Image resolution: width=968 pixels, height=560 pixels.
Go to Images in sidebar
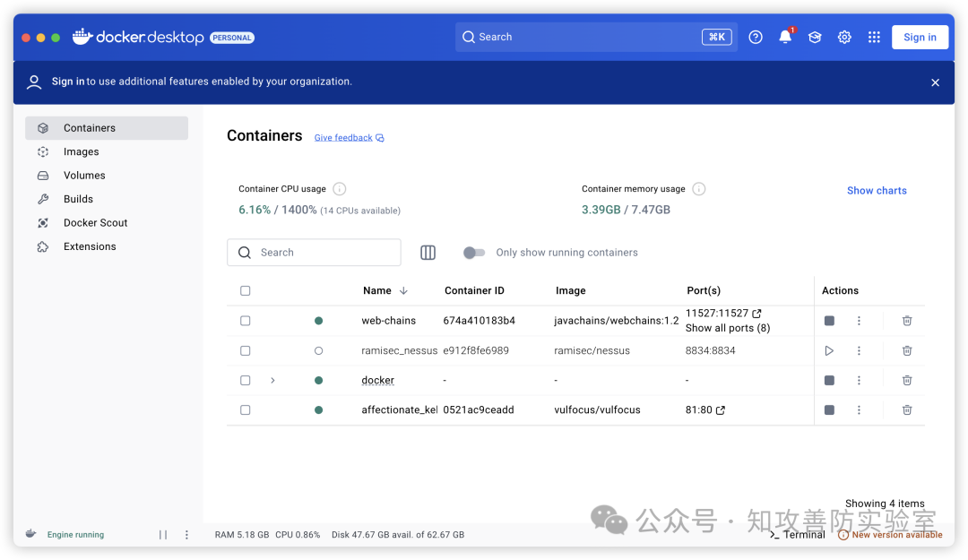click(106, 152)
